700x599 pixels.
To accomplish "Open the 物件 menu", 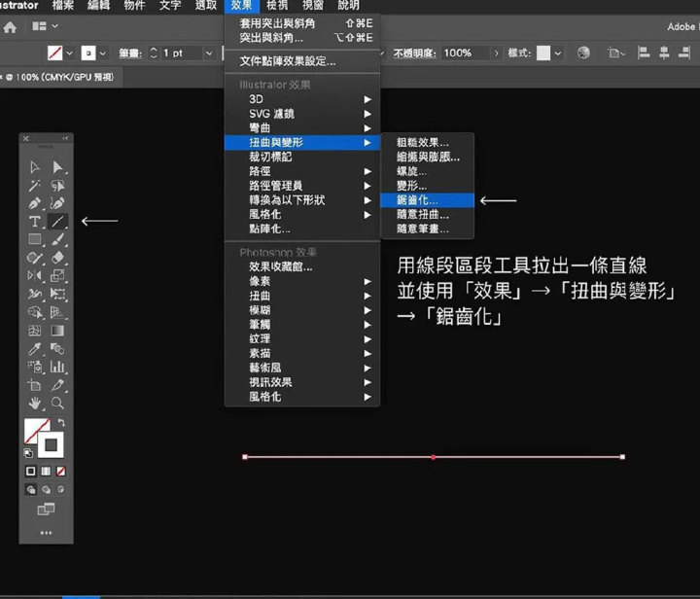I will coord(134,6).
